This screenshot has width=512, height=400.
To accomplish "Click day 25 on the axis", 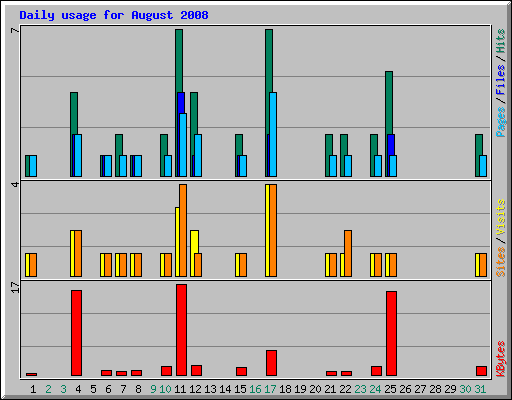I will (390, 389).
